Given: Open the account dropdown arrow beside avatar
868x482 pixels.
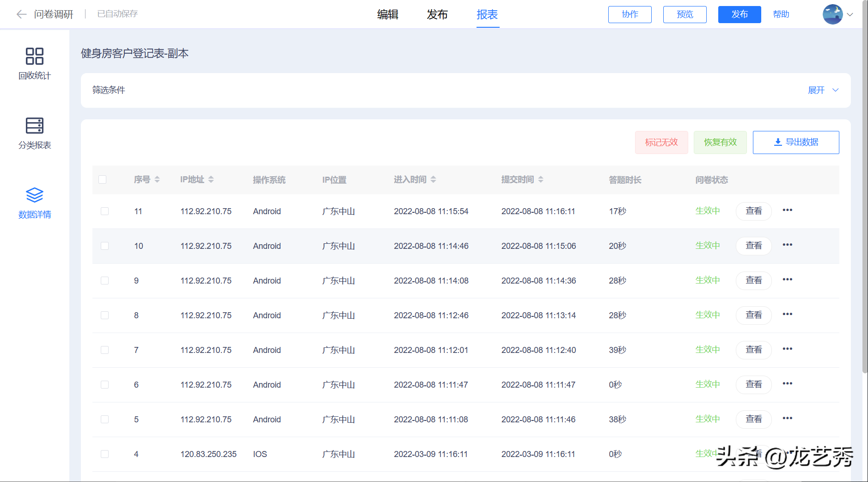Looking at the screenshot, I should (850, 14).
